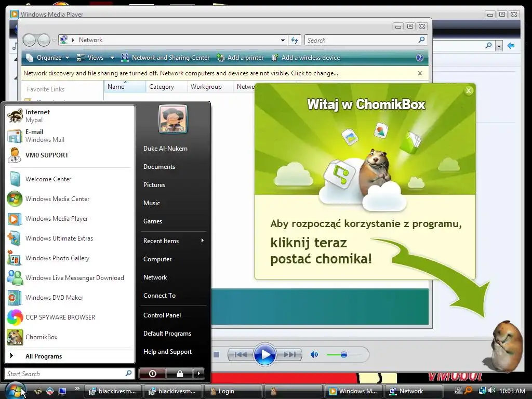Open Organize dropdown in Network window
Viewport: 532px width, 399px height.
pyautogui.click(x=47, y=58)
